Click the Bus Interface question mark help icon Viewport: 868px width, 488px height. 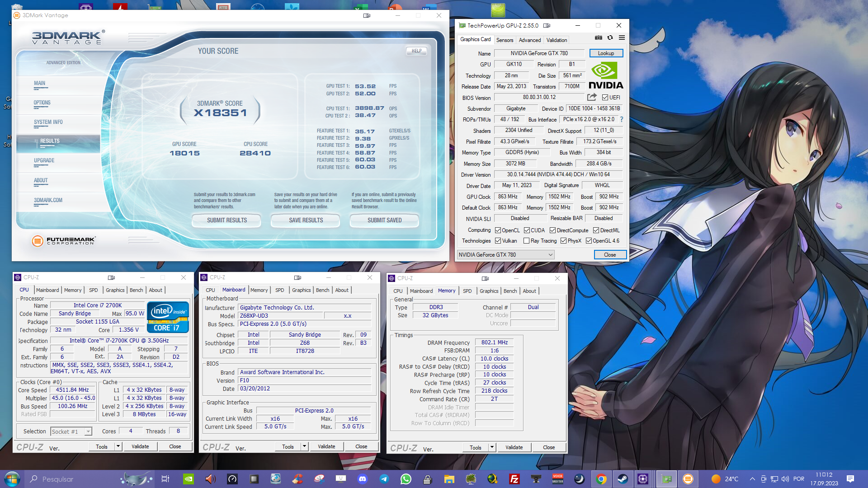point(622,119)
